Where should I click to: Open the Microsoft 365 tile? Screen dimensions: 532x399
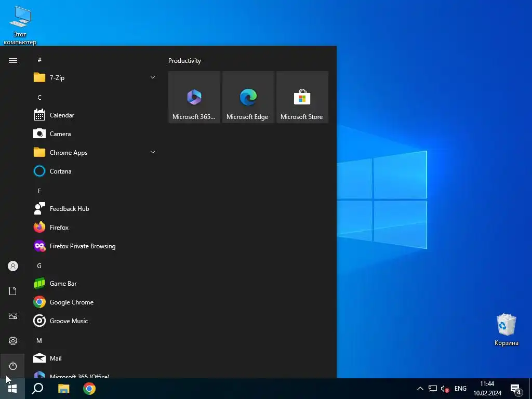tap(194, 97)
